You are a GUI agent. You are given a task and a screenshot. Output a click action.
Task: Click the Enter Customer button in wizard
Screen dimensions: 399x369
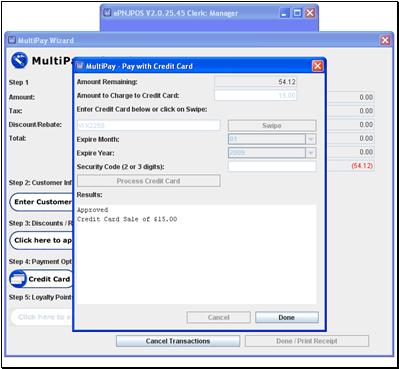42,202
